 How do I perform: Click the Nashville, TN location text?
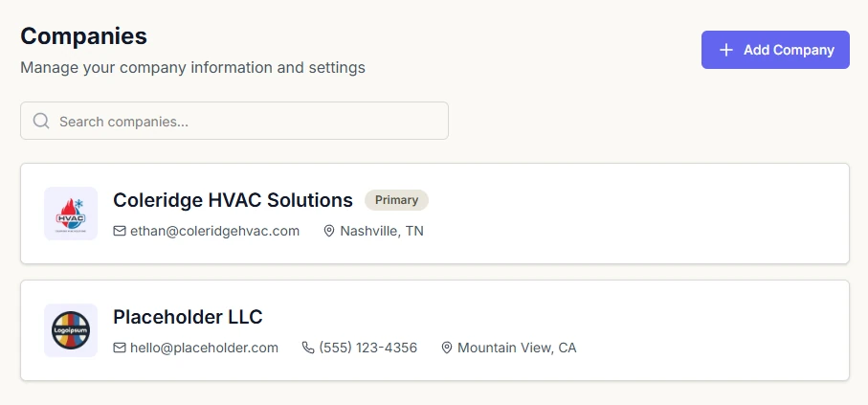pyautogui.click(x=382, y=231)
